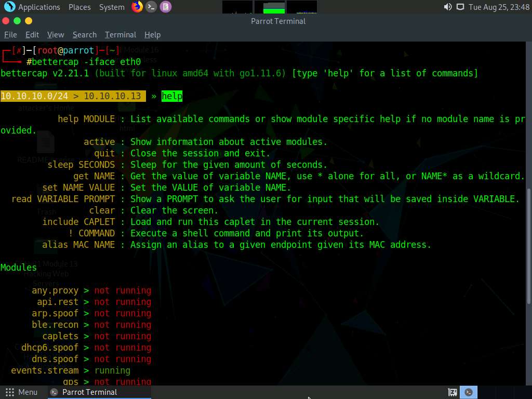Click the Parrot Terminal taskbar button
Screen dimensions: 532x399
coord(100,392)
